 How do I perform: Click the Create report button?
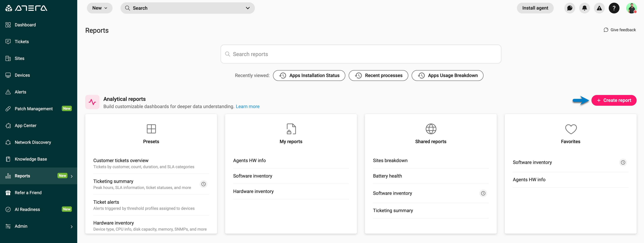[614, 100]
